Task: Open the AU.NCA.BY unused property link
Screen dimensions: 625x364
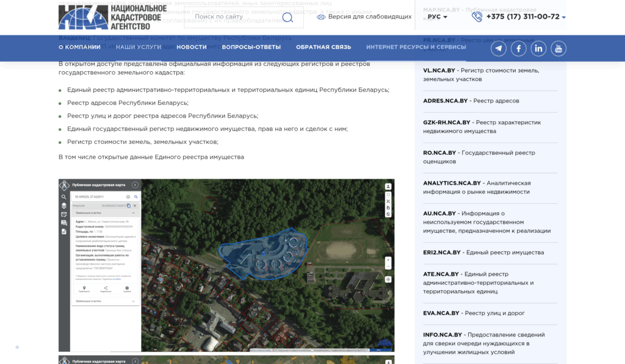Action: click(486, 222)
